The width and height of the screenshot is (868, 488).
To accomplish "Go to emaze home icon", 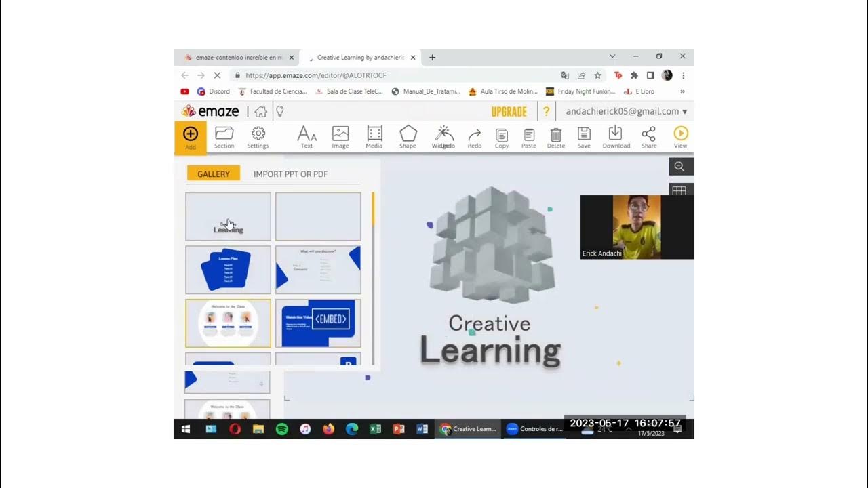I will pyautogui.click(x=260, y=112).
